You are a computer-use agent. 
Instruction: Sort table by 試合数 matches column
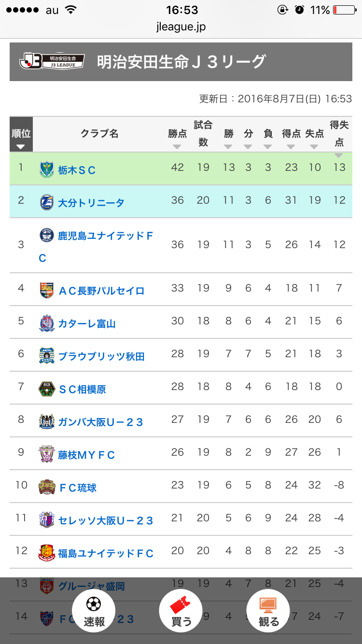pyautogui.click(x=203, y=135)
